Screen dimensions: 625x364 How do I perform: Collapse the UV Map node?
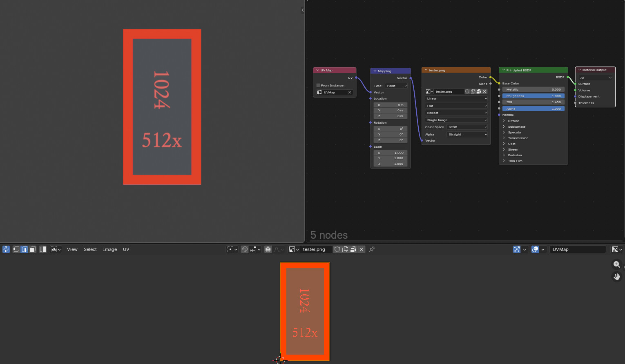317,70
